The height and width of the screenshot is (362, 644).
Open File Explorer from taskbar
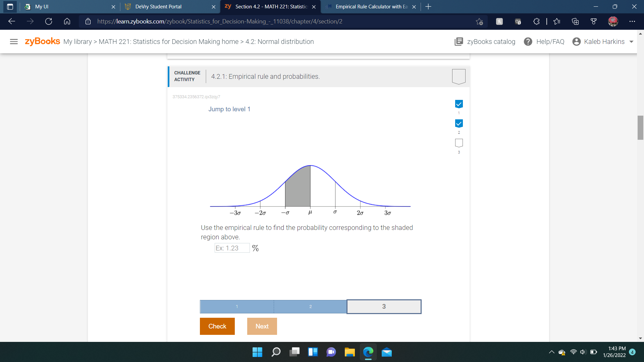(x=350, y=352)
